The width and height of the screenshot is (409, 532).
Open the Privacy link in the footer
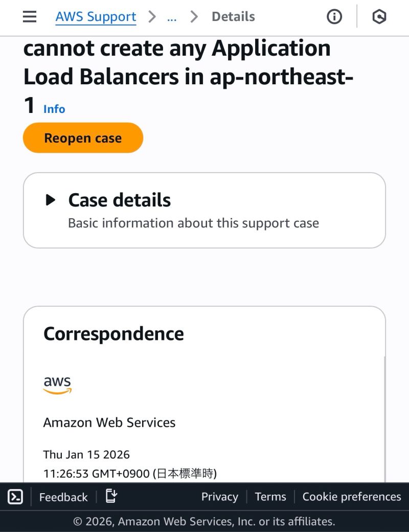pos(219,496)
